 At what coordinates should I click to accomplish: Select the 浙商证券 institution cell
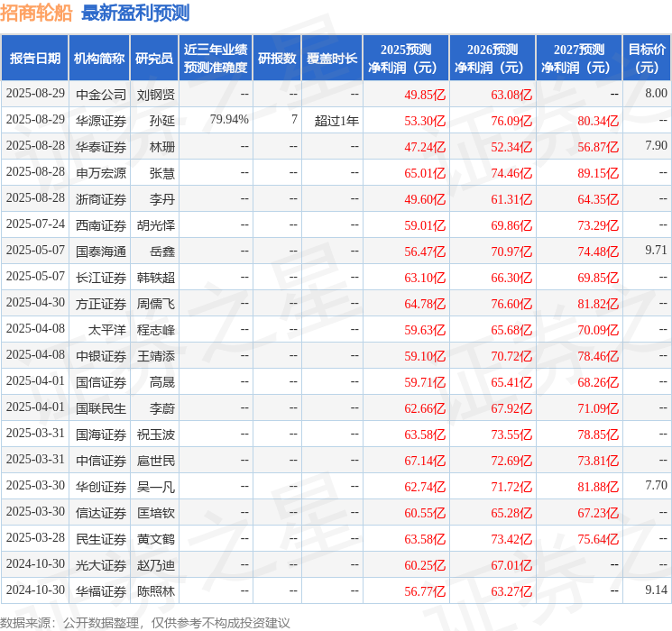(101, 199)
